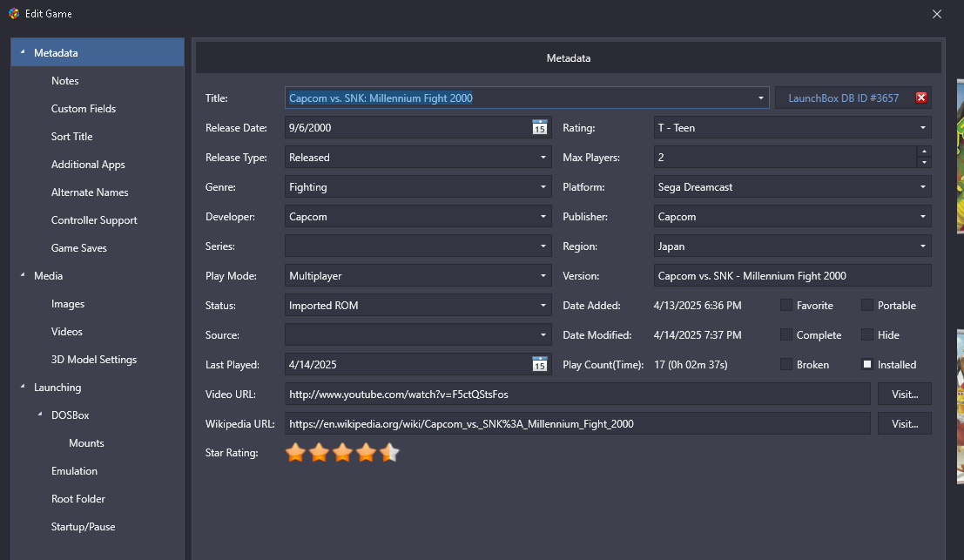Open the Status dropdown
964x560 pixels.
tap(418, 305)
